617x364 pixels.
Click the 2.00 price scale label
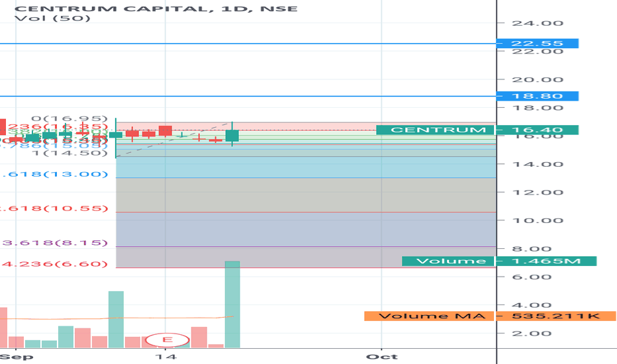(532, 334)
